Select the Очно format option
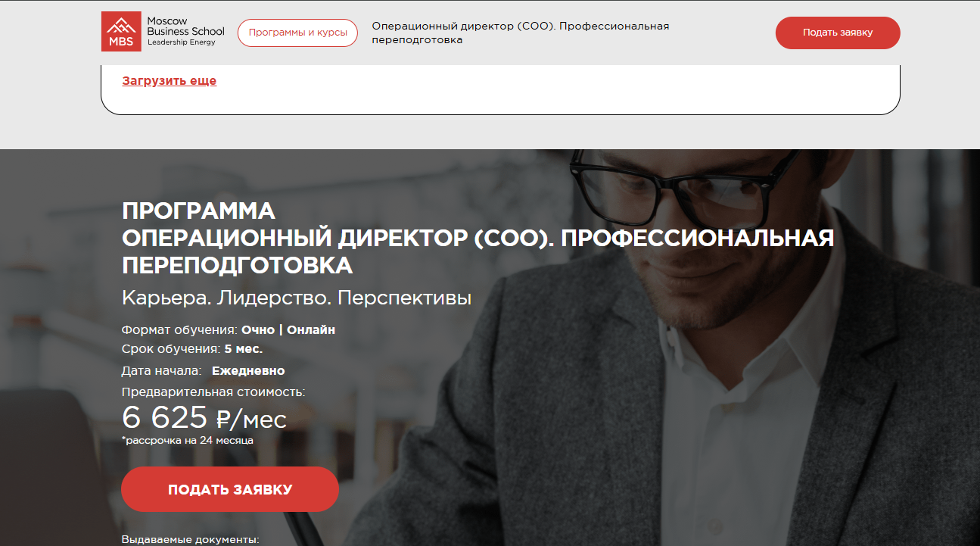This screenshot has height=546, width=980. point(258,330)
